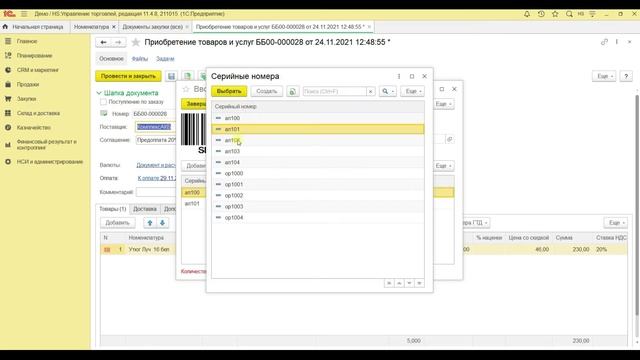Viewport: 640px width, 360px height.
Task: Click Провести и закрыть button
Action: point(128,76)
